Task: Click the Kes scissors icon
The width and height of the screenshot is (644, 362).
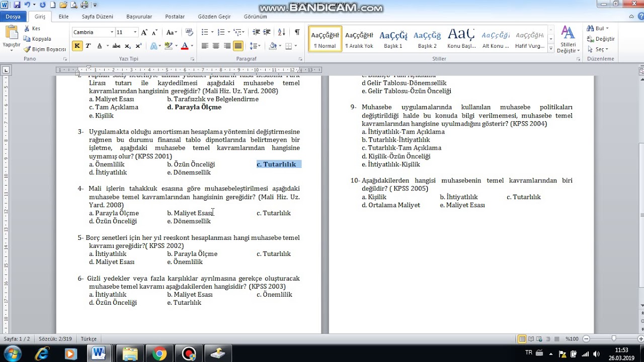Action: pos(27,29)
